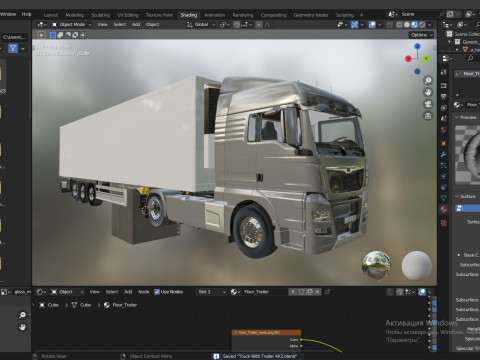Collapse the Preview panel

[x=457, y=117]
